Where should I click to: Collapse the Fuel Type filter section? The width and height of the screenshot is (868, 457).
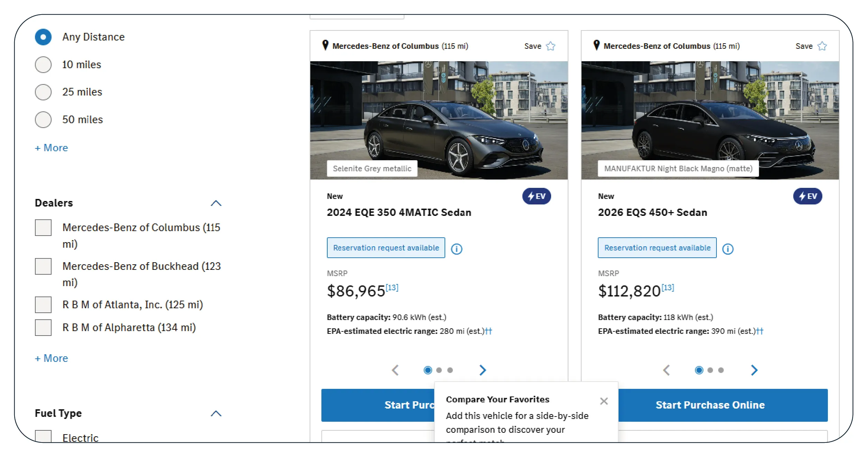point(216,413)
